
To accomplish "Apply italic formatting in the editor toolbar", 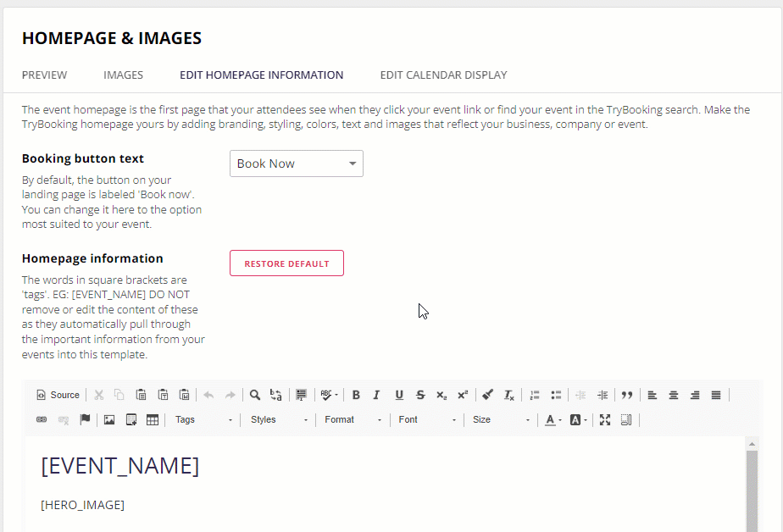I will click(x=377, y=395).
